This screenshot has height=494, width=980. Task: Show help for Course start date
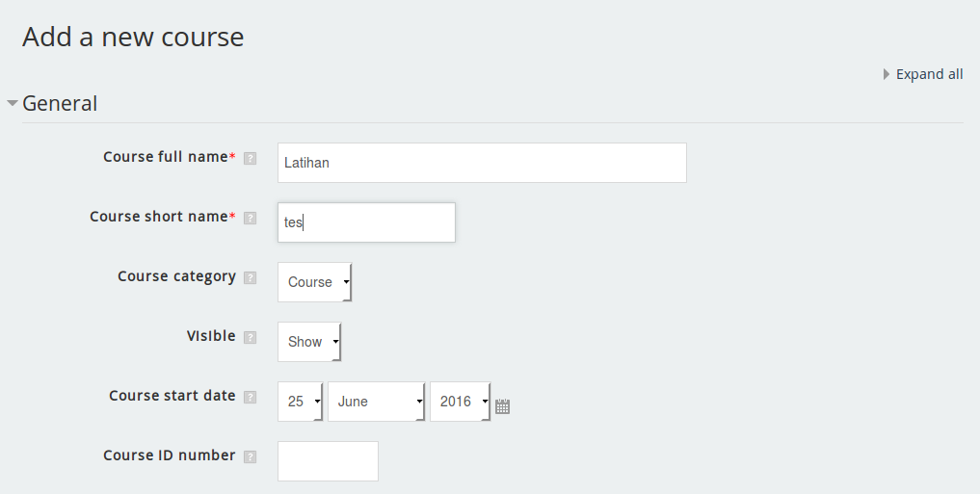click(251, 397)
